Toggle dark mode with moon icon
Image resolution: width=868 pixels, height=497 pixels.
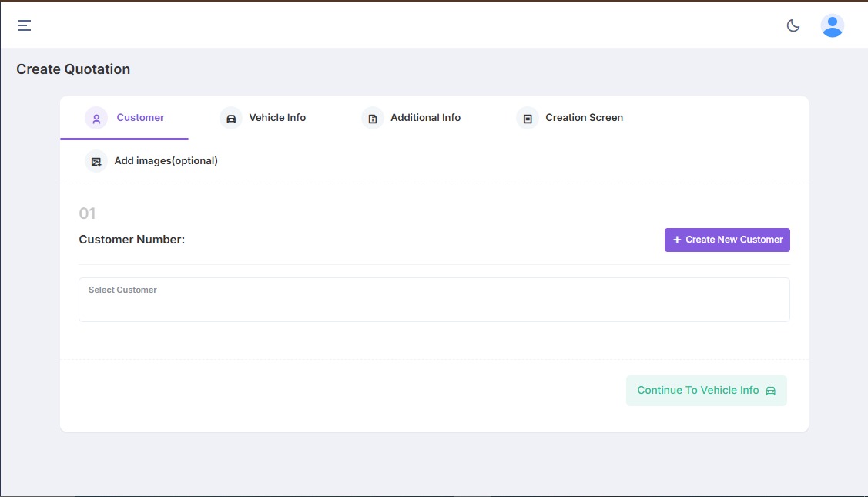pos(793,25)
